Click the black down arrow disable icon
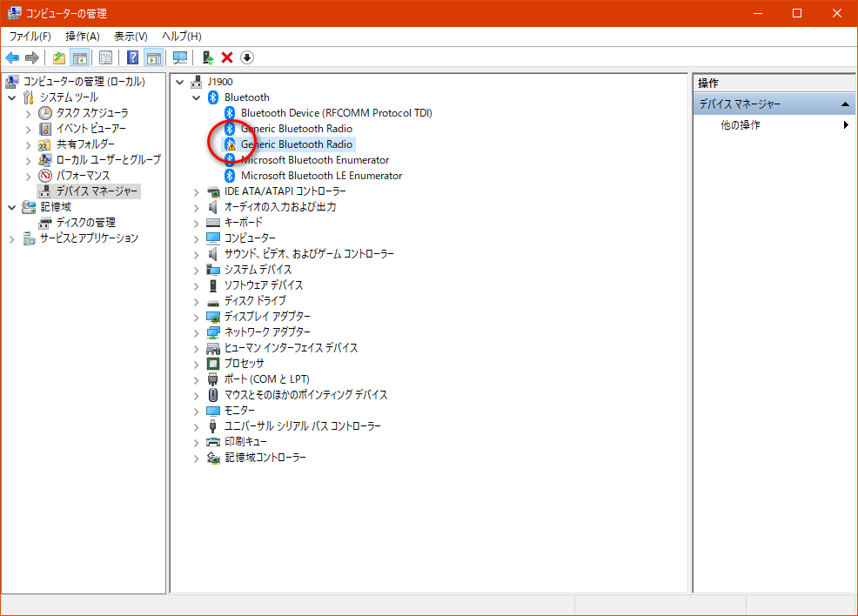The width and height of the screenshot is (858, 616). tap(247, 57)
